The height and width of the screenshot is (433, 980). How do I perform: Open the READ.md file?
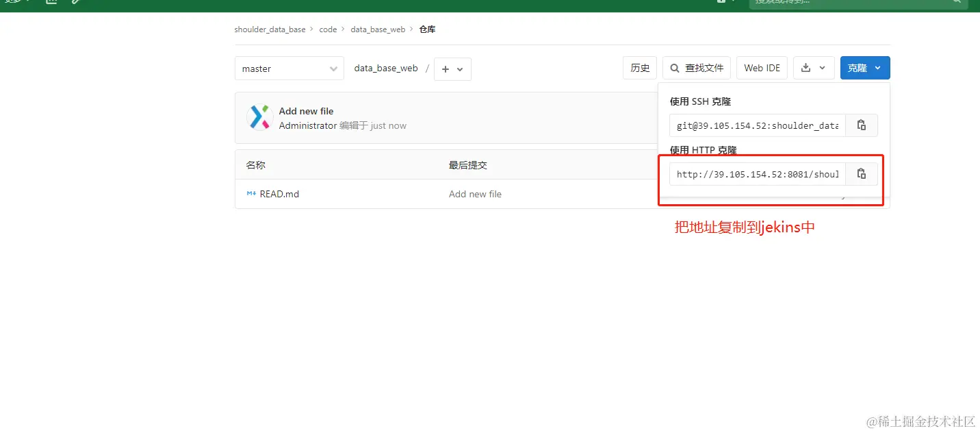[279, 194]
